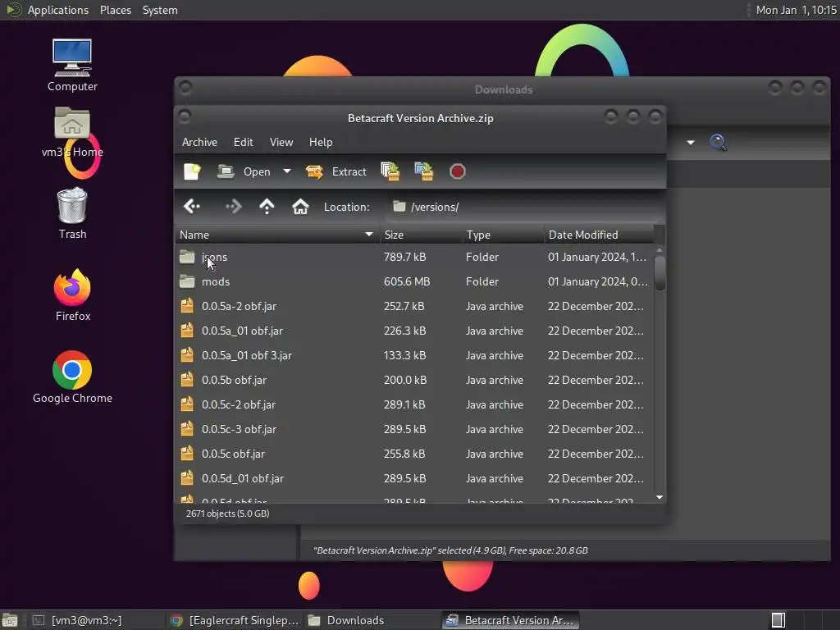Image resolution: width=840 pixels, height=630 pixels.
Task: Click search icon in Downloads window
Action: [718, 143]
